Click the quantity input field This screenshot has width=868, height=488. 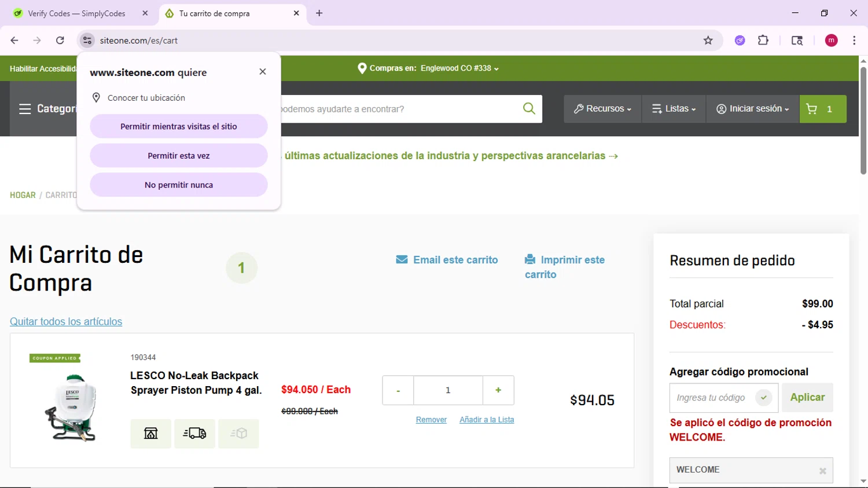[448, 390]
